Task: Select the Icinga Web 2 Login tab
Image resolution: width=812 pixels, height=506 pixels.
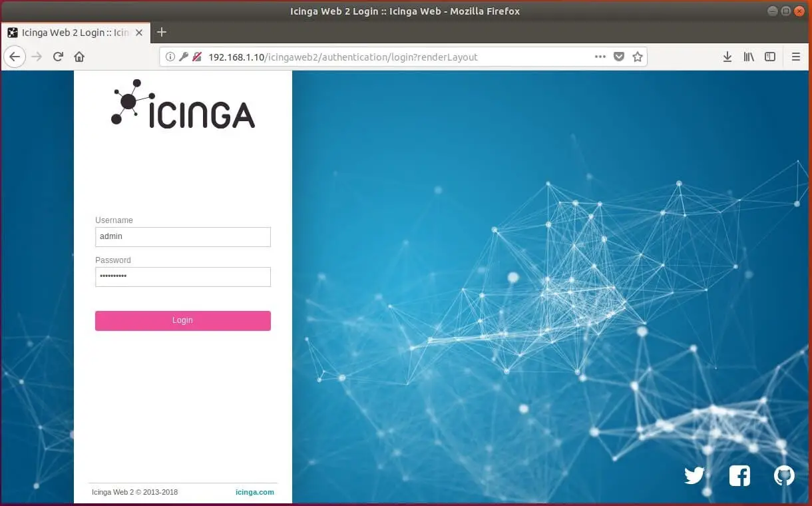Action: (x=75, y=32)
